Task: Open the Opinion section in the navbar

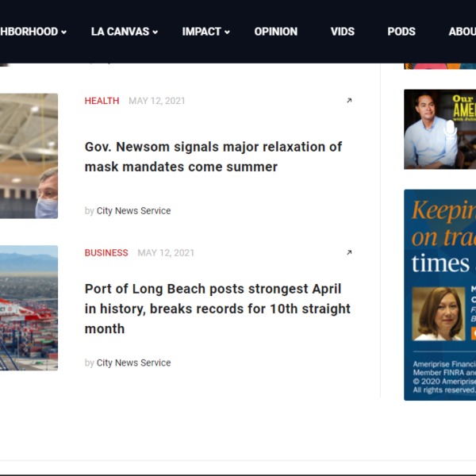Action: pos(275,32)
